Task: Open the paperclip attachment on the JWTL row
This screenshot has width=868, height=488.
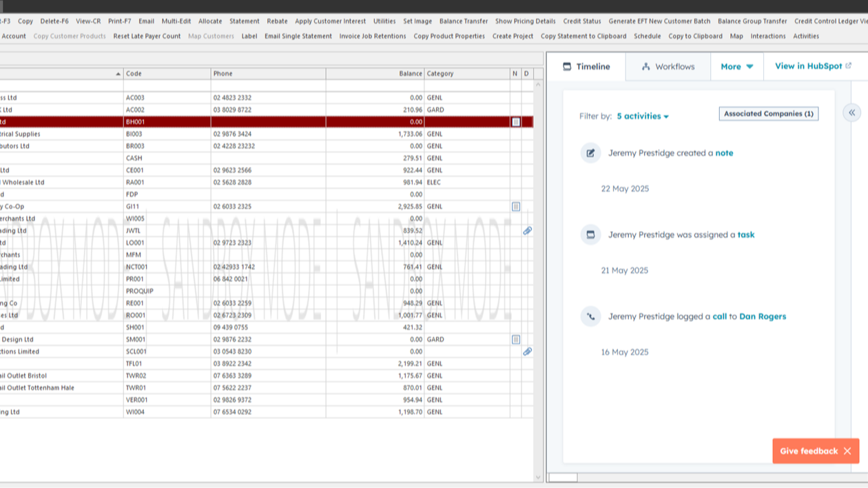Action: tap(528, 231)
